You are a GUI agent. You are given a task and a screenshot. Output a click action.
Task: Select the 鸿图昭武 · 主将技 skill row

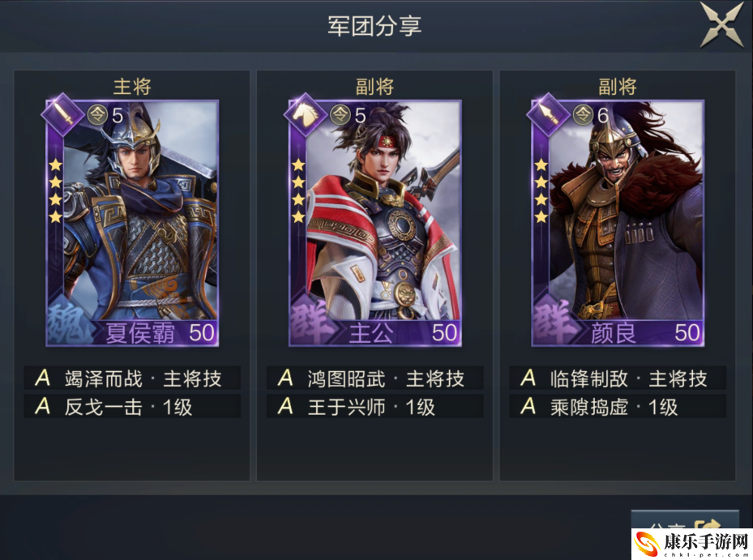pyautogui.click(x=374, y=378)
